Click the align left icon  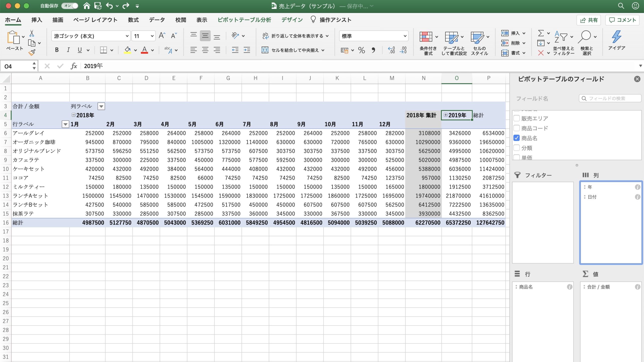193,50
